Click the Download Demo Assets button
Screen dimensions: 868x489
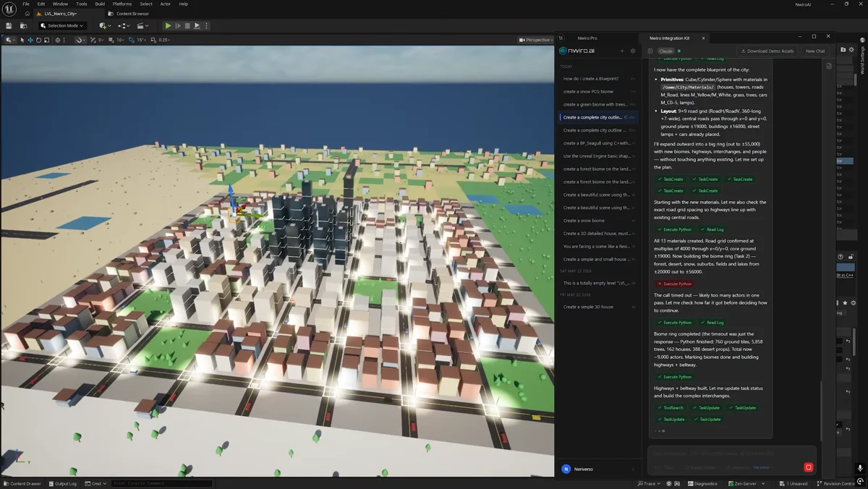point(767,51)
